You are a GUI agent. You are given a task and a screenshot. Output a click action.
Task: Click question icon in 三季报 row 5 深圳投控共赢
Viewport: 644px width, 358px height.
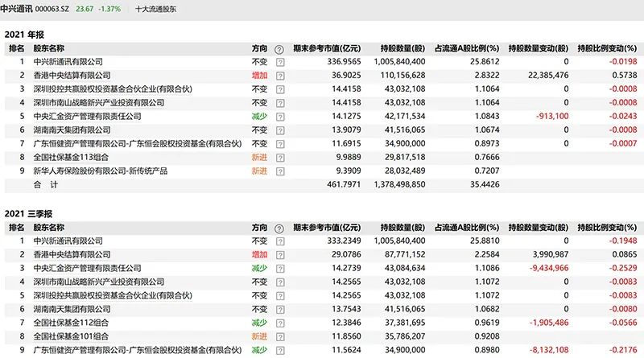280,296
